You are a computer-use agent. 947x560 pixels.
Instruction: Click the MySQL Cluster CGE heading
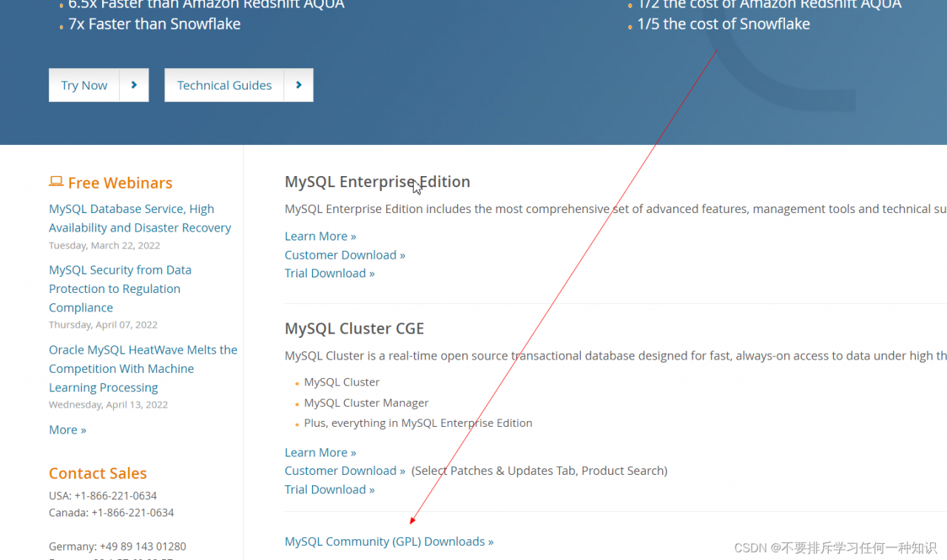[x=354, y=328]
